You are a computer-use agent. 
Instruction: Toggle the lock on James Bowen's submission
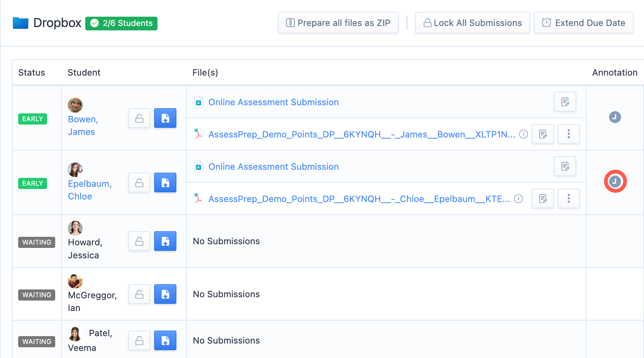tap(139, 118)
